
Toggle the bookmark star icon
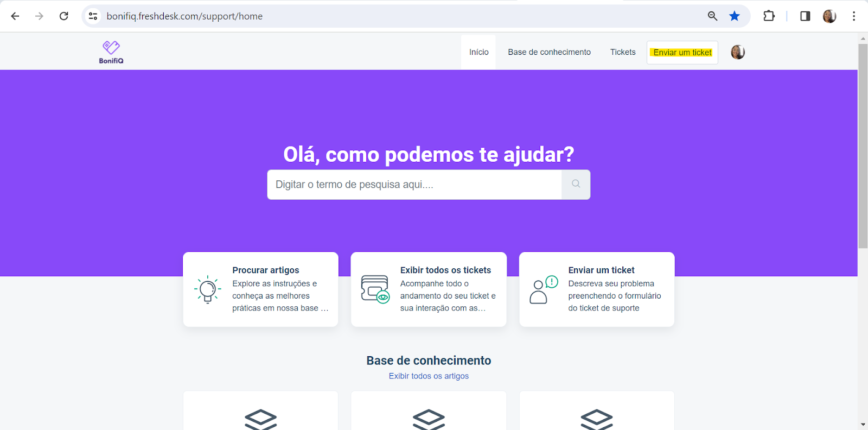point(735,16)
